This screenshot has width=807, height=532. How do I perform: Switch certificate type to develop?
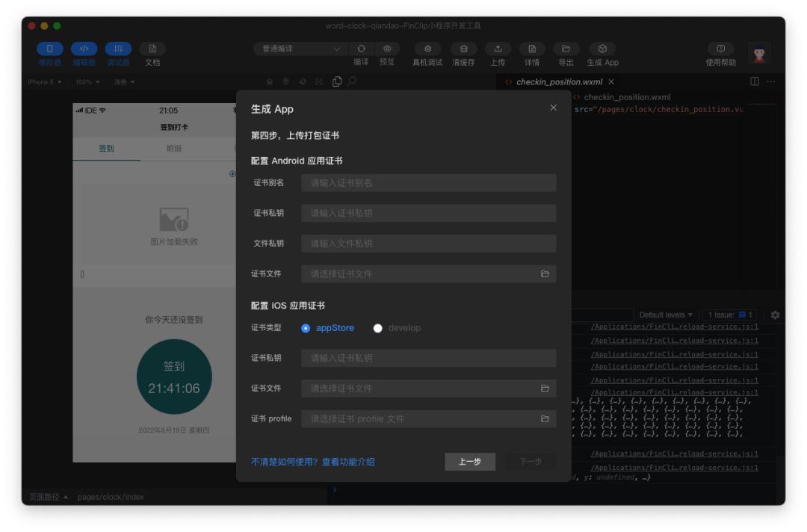click(378, 327)
